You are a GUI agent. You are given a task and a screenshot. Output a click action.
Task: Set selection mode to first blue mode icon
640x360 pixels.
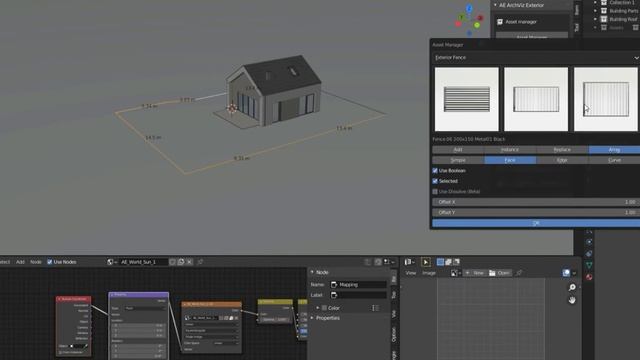tap(440, 262)
